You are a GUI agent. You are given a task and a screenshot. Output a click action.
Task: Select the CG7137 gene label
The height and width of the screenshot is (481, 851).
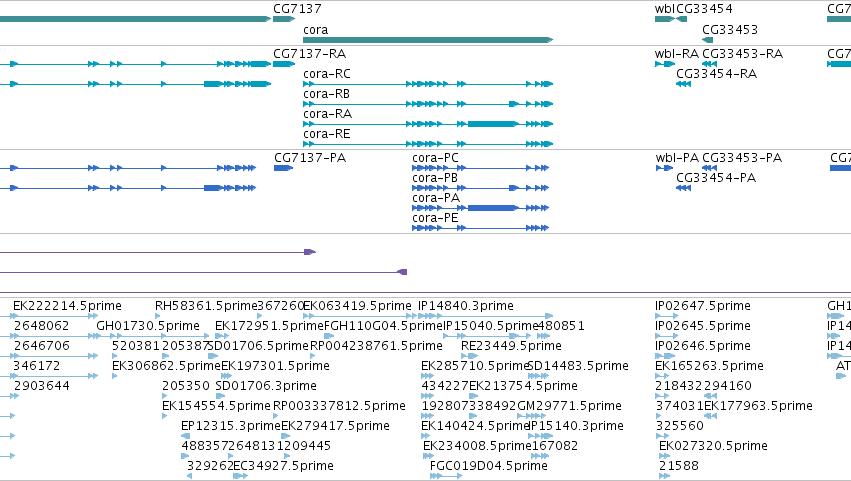297,9
